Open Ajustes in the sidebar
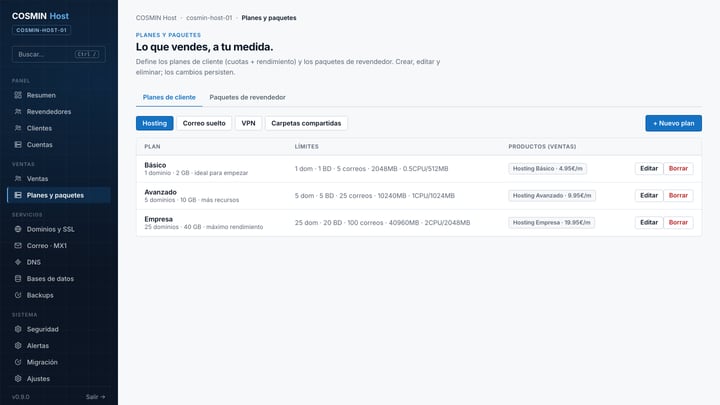 59,379
